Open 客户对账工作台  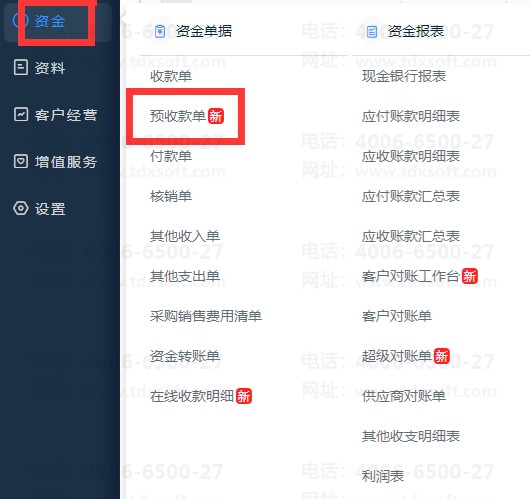[411, 276]
